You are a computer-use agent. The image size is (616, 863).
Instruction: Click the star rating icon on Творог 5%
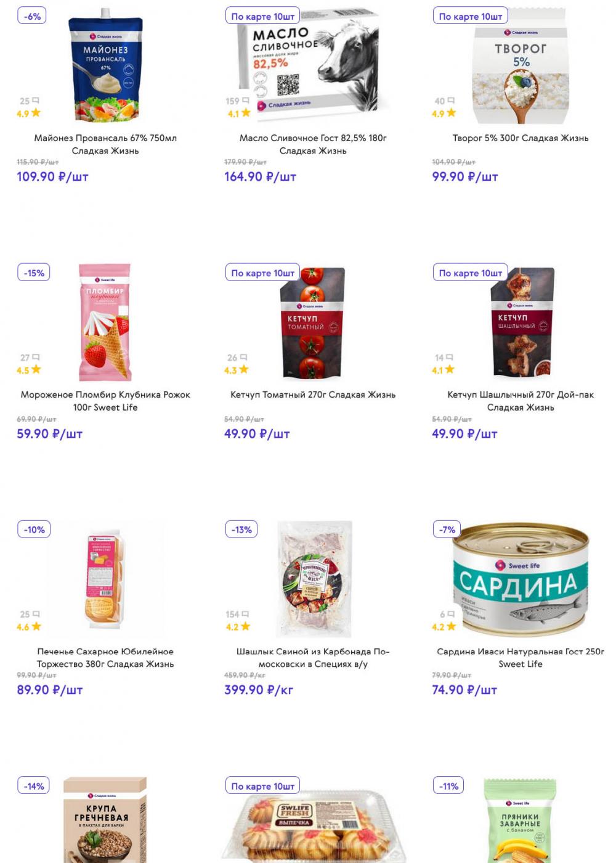tap(452, 113)
